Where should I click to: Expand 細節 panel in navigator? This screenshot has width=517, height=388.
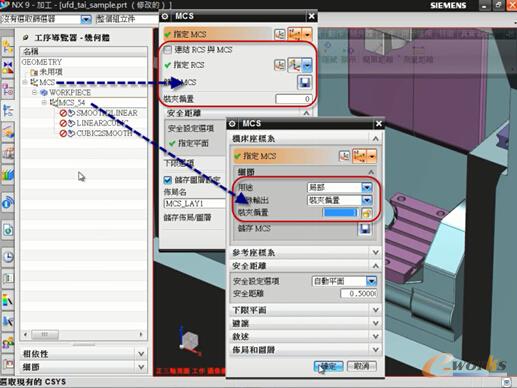coord(141,367)
